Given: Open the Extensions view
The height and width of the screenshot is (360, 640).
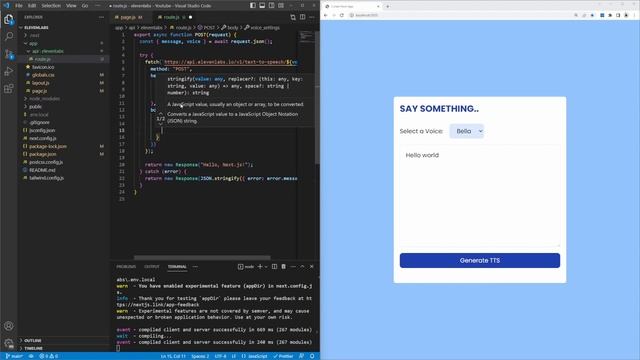Looking at the screenshot, I should pyautogui.click(x=9, y=89).
